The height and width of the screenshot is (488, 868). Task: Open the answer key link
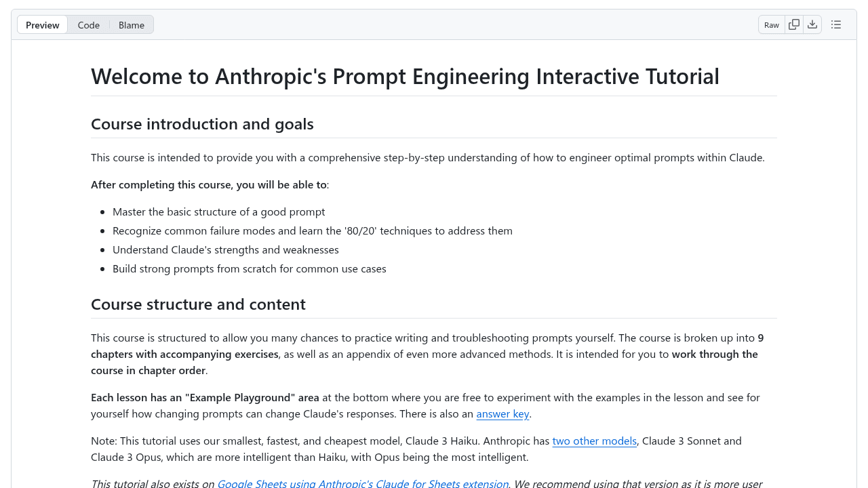click(502, 413)
